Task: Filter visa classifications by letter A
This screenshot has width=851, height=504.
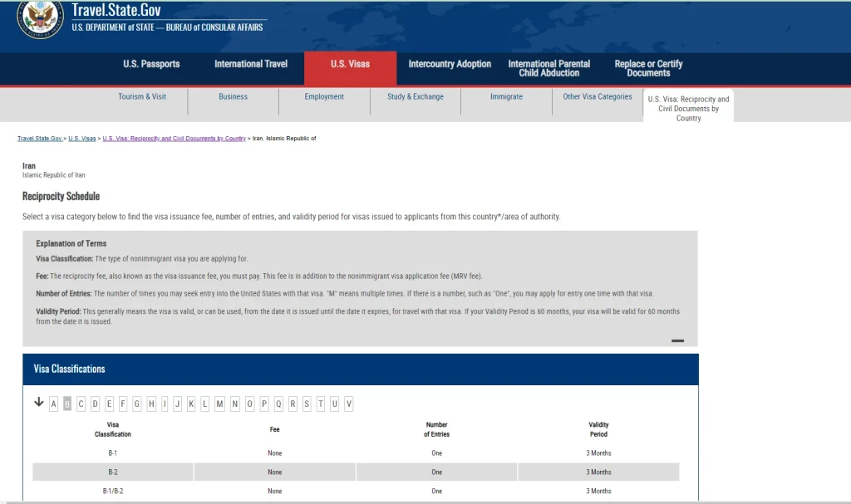Action: [x=53, y=404]
